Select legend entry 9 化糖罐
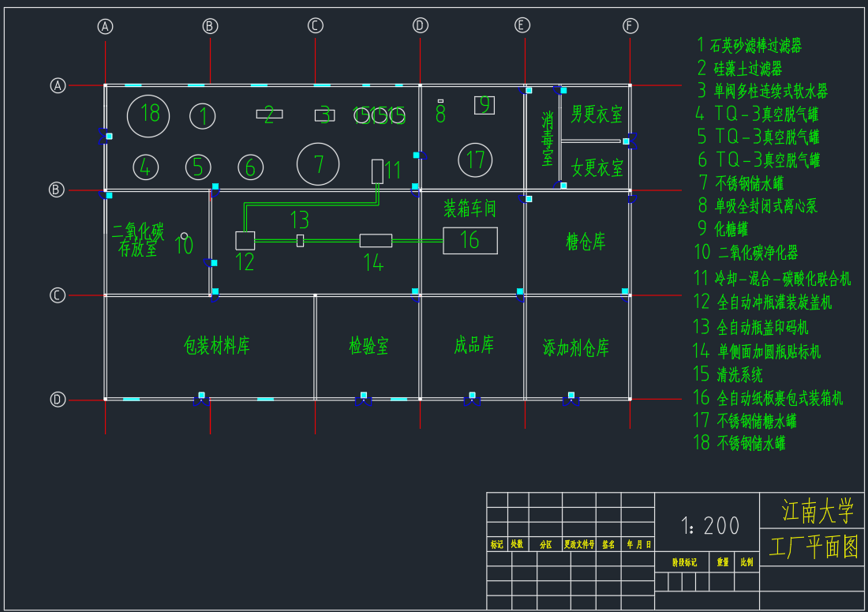This screenshot has height=612, width=868. (x=723, y=229)
